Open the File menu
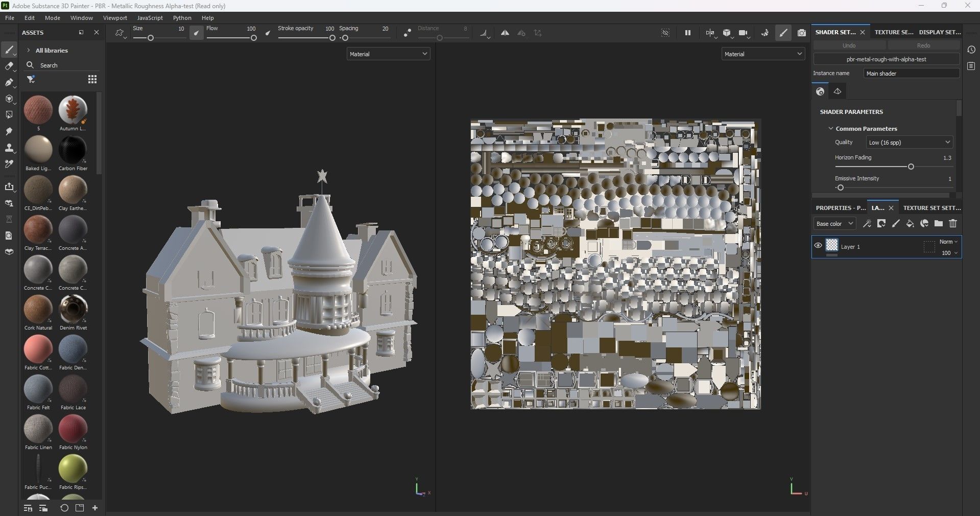 tap(9, 18)
